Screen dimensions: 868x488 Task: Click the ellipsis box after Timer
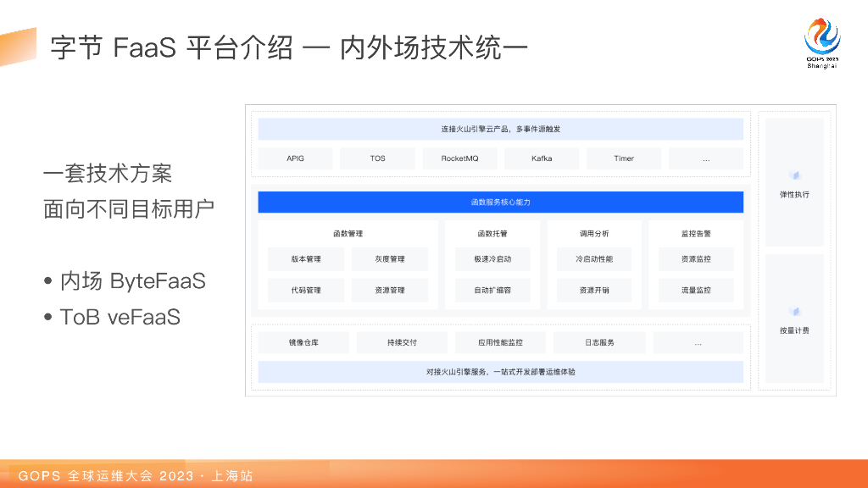point(706,158)
